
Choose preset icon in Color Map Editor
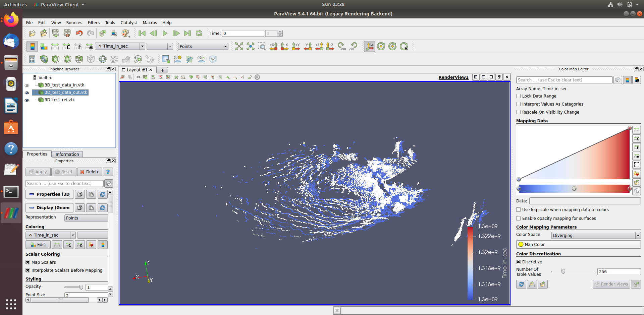[636, 174]
